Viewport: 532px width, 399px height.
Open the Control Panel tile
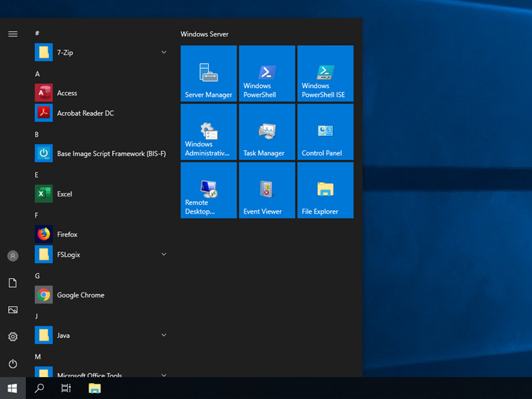point(325,132)
